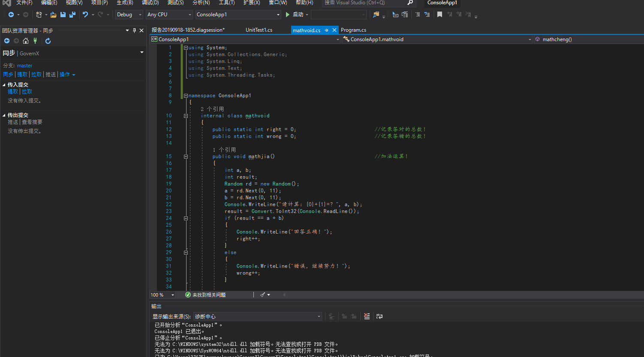Click the green Start debugging play icon
The height and width of the screenshot is (357, 644).
[288, 15]
